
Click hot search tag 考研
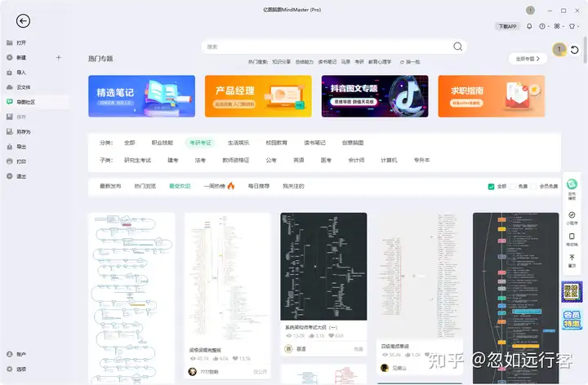point(359,62)
